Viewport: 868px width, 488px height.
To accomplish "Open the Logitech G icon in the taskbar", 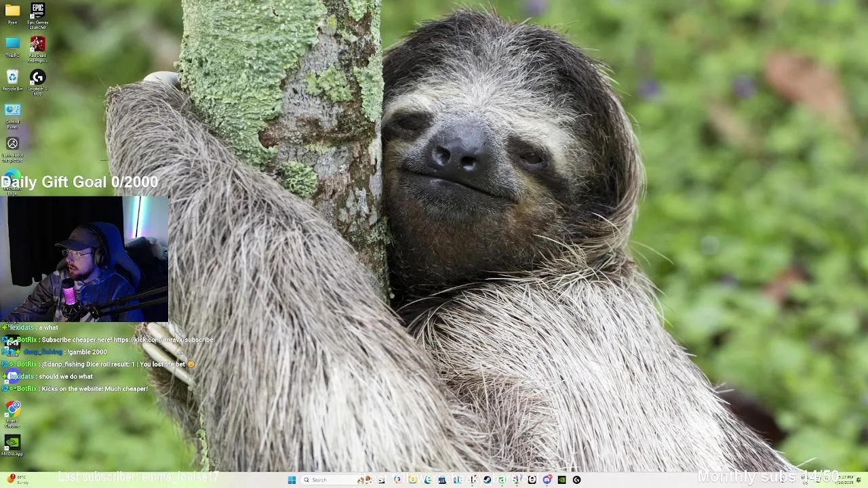I will pyautogui.click(x=576, y=480).
